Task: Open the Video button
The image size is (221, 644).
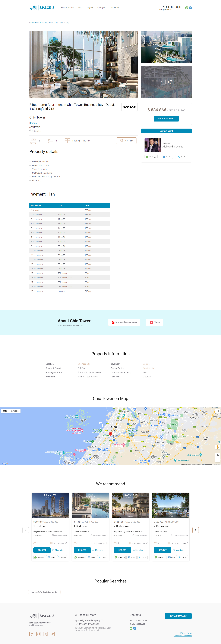Action: click(x=155, y=322)
